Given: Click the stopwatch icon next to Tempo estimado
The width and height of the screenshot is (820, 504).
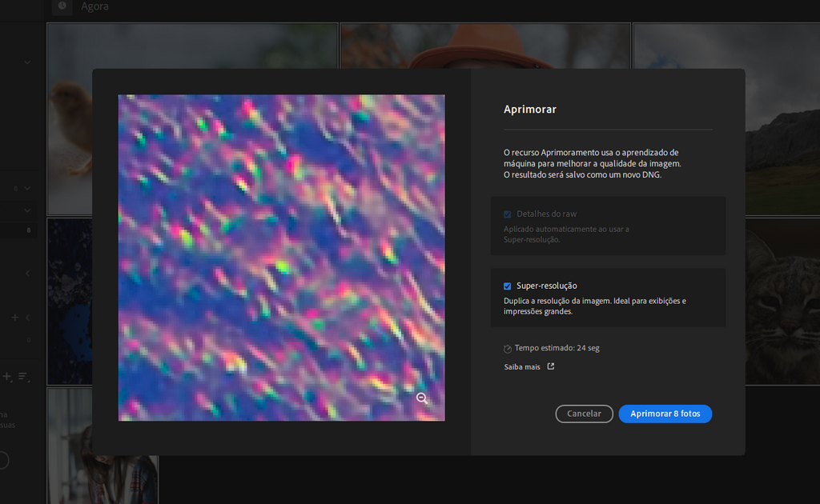Looking at the screenshot, I should tap(508, 349).
